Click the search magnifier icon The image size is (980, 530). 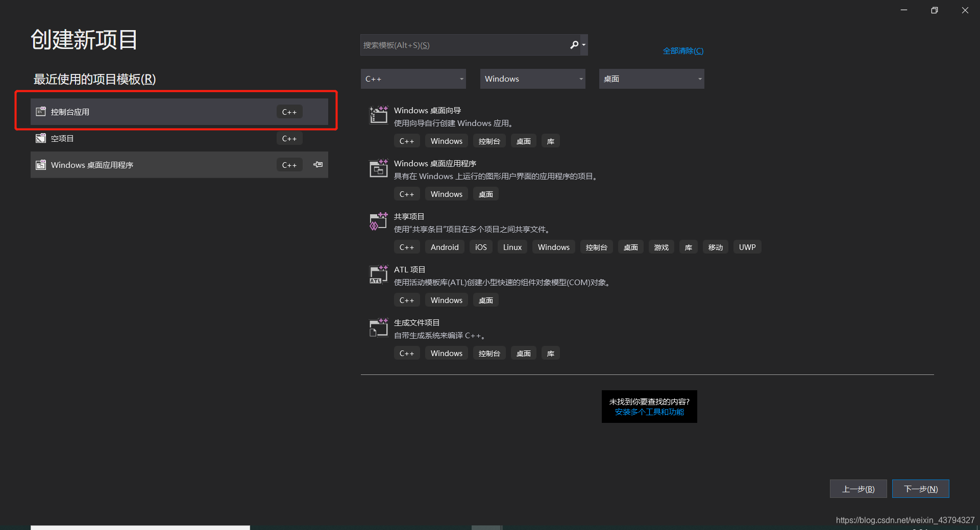coord(574,45)
